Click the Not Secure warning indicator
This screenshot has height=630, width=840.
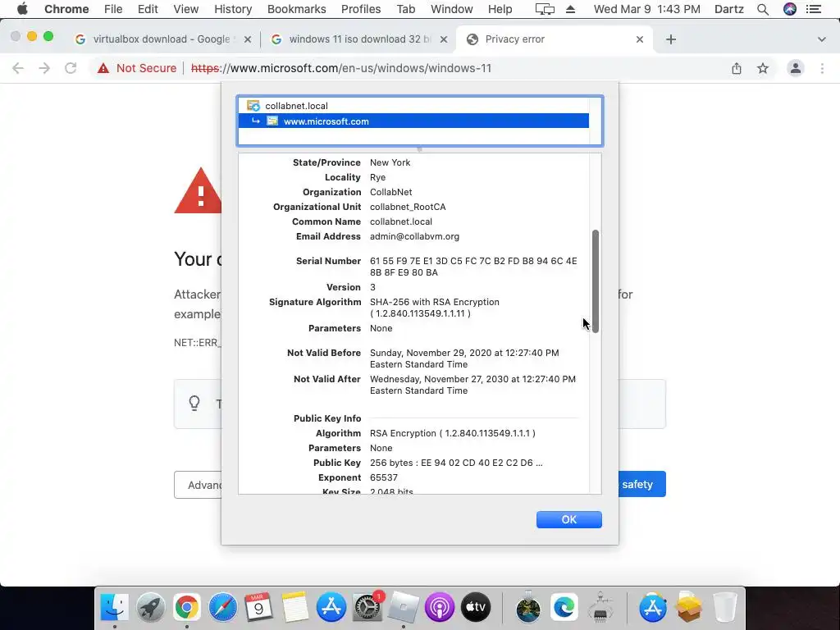137,68
